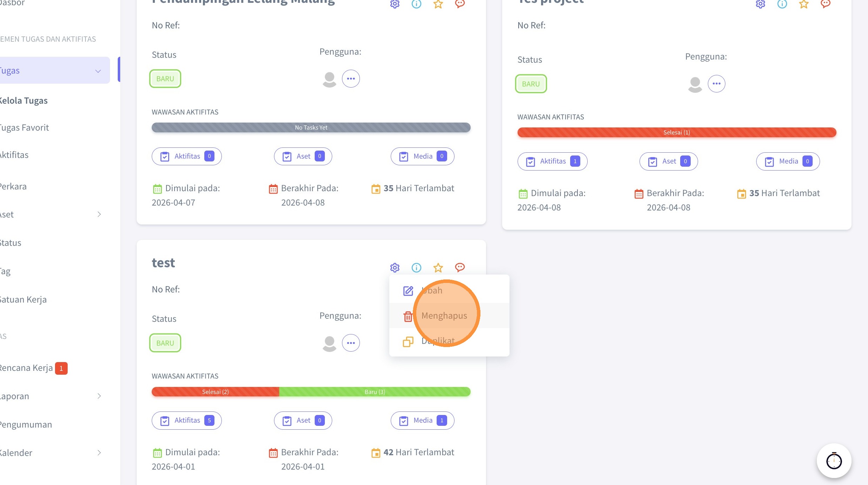Open Satuan Kerja in the sidebar
868x485 pixels.
23,299
